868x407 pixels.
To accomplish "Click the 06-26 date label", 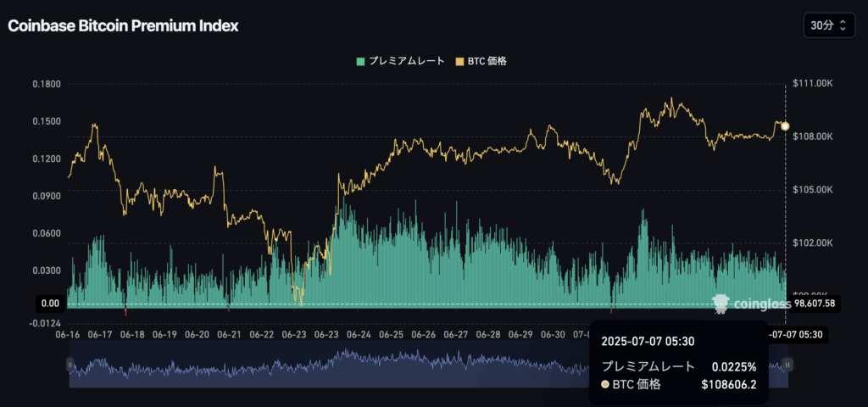I will pos(424,334).
